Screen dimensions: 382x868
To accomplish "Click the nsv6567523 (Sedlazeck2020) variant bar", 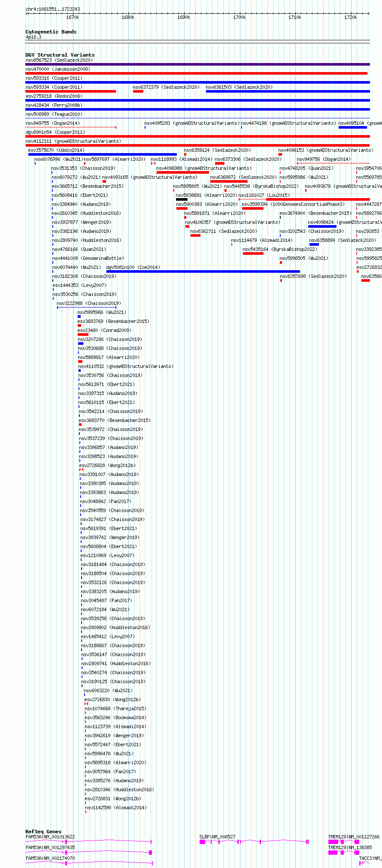I will [x=197, y=64].
